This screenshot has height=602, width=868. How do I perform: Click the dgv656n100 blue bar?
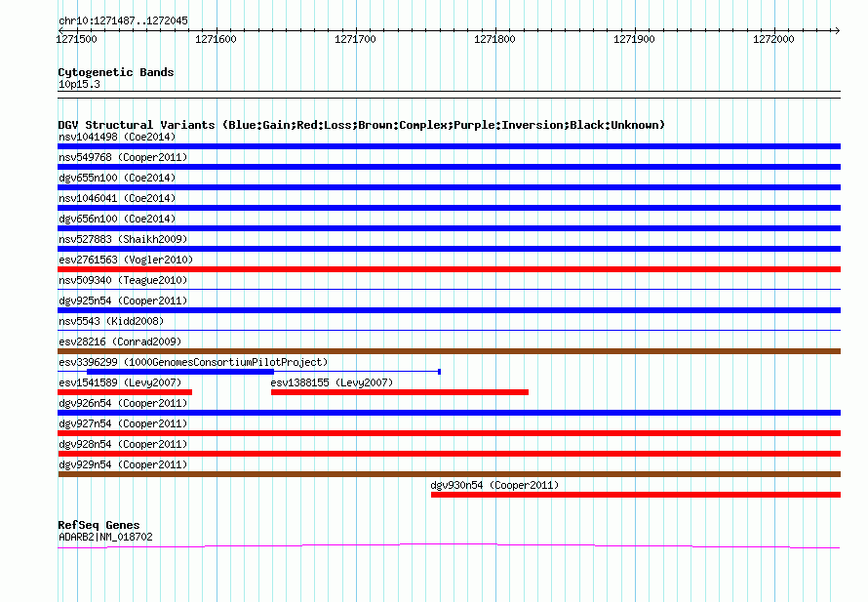tap(449, 228)
